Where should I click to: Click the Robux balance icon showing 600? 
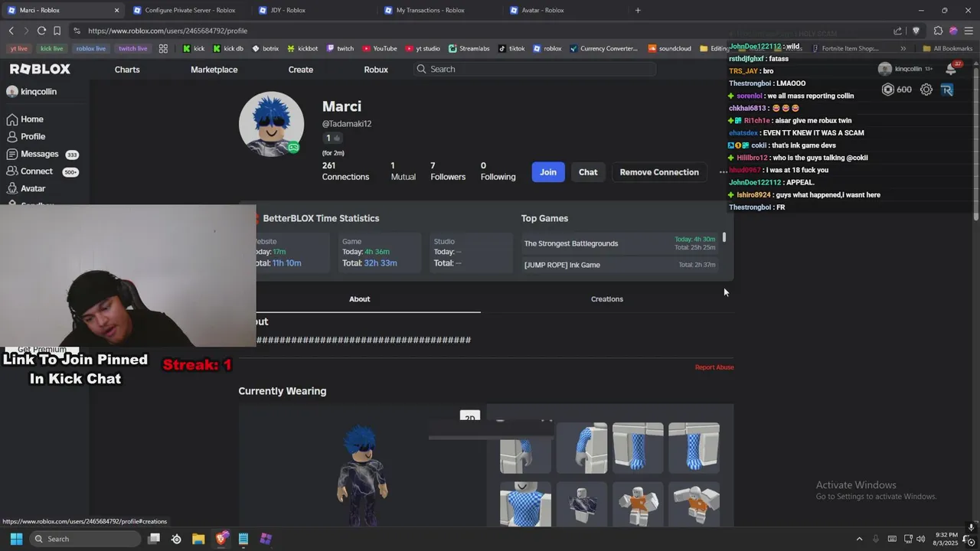[888, 90]
